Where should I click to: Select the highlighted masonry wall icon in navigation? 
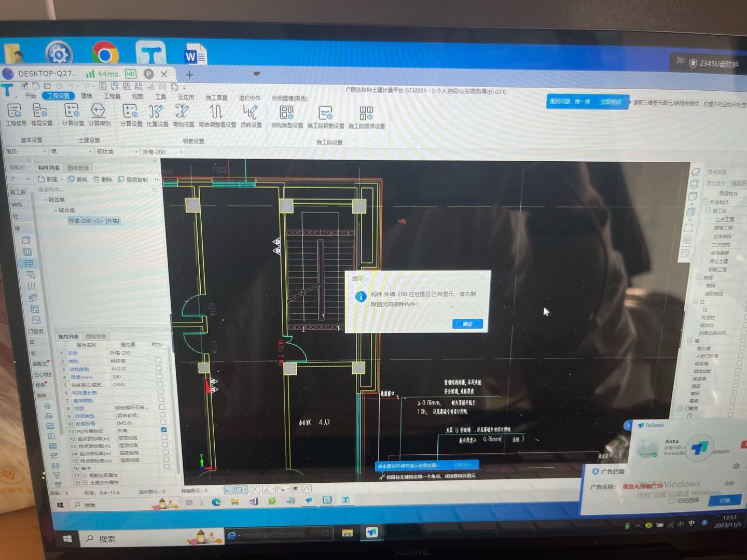(29, 263)
